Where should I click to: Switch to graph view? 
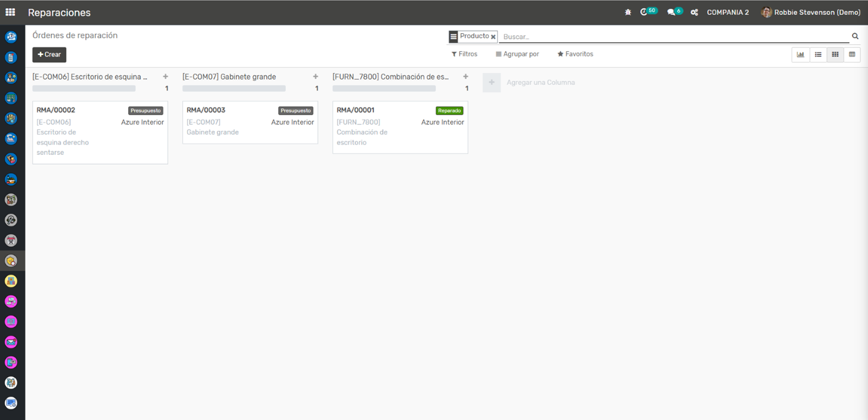click(x=801, y=55)
